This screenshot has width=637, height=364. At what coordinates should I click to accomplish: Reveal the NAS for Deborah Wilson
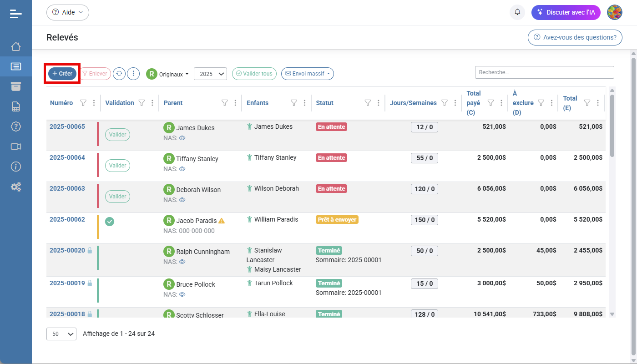point(182,200)
